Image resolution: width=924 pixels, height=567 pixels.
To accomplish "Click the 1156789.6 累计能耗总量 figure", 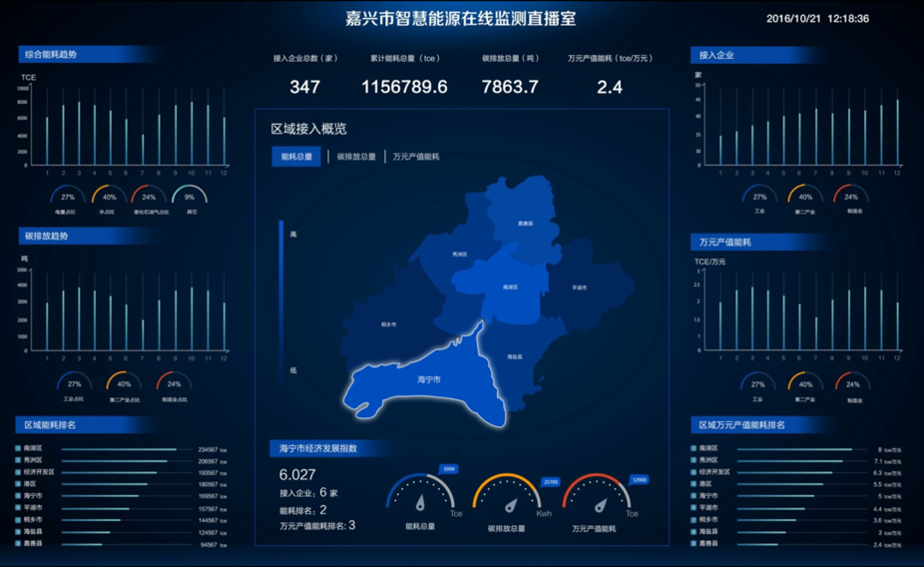I will click(x=404, y=87).
